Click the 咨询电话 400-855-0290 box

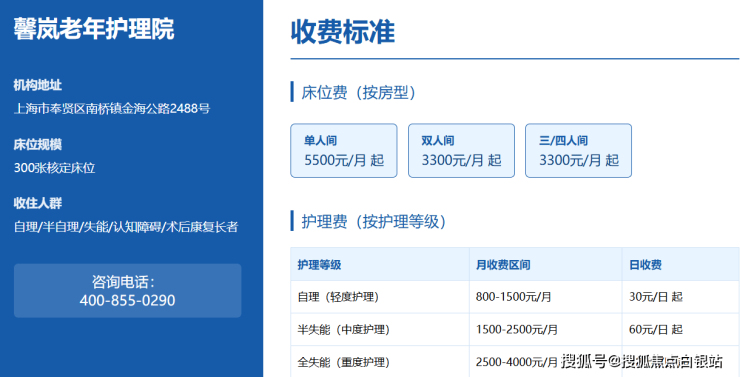pos(127,291)
